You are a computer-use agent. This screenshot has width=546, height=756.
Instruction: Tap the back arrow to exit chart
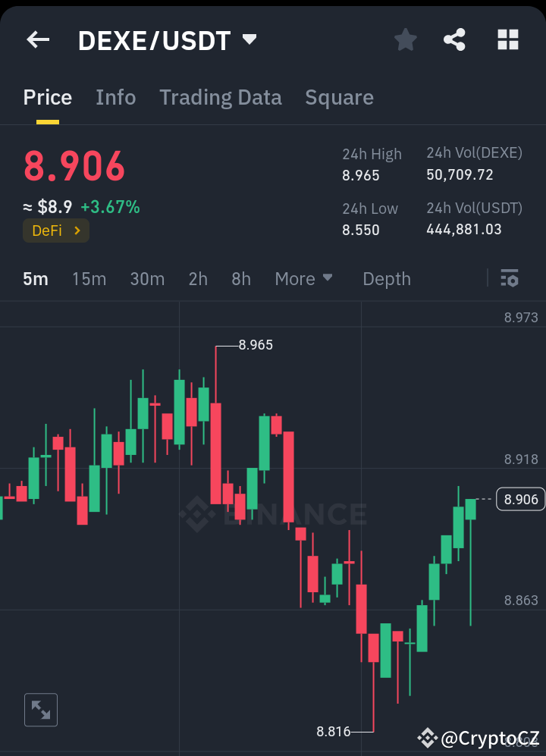(x=38, y=39)
